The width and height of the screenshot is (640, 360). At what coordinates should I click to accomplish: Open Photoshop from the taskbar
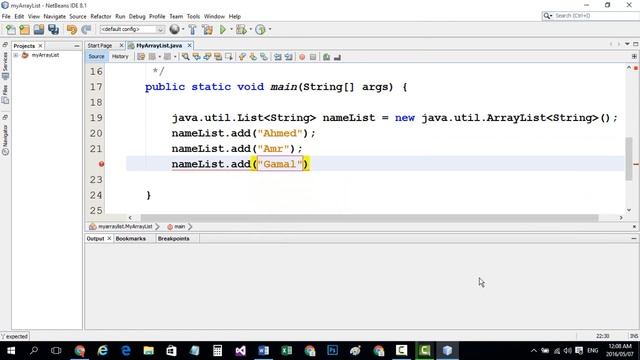pyautogui.click(x=333, y=351)
